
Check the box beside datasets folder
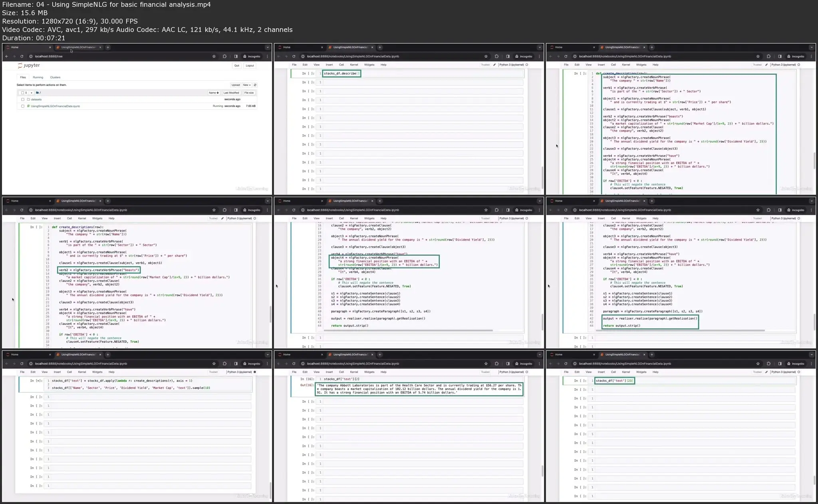click(23, 99)
